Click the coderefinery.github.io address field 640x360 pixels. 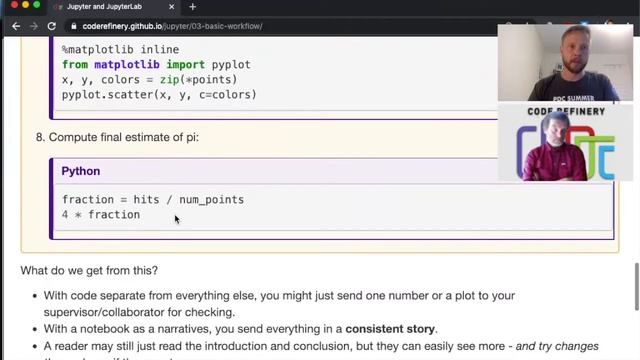172,27
